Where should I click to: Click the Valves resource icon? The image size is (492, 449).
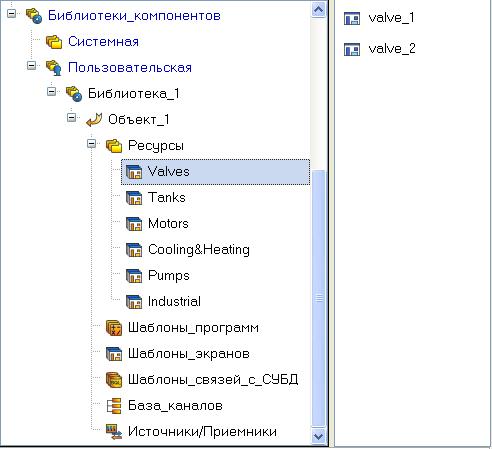134,172
